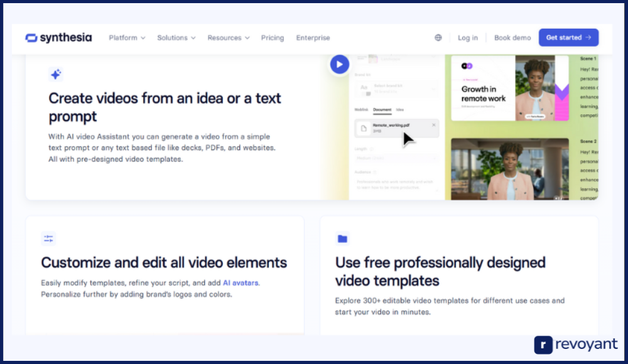Click Book demo link
Screen dimensions: 628x364
coord(512,38)
